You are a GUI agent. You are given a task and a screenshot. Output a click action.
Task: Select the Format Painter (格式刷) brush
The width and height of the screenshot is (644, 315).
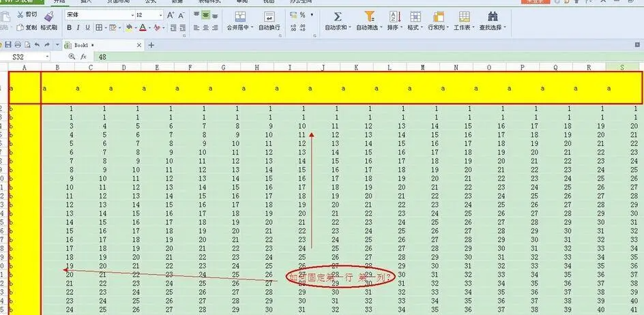[49, 16]
